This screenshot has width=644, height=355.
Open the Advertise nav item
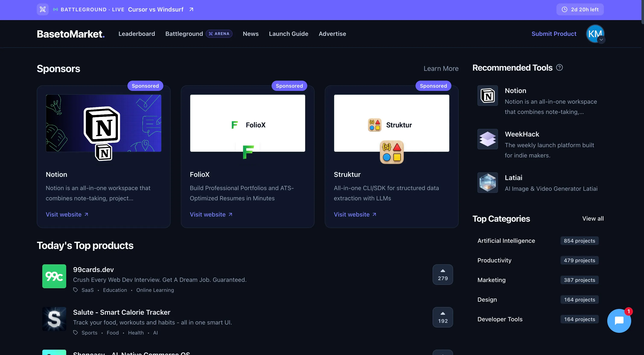(x=332, y=34)
